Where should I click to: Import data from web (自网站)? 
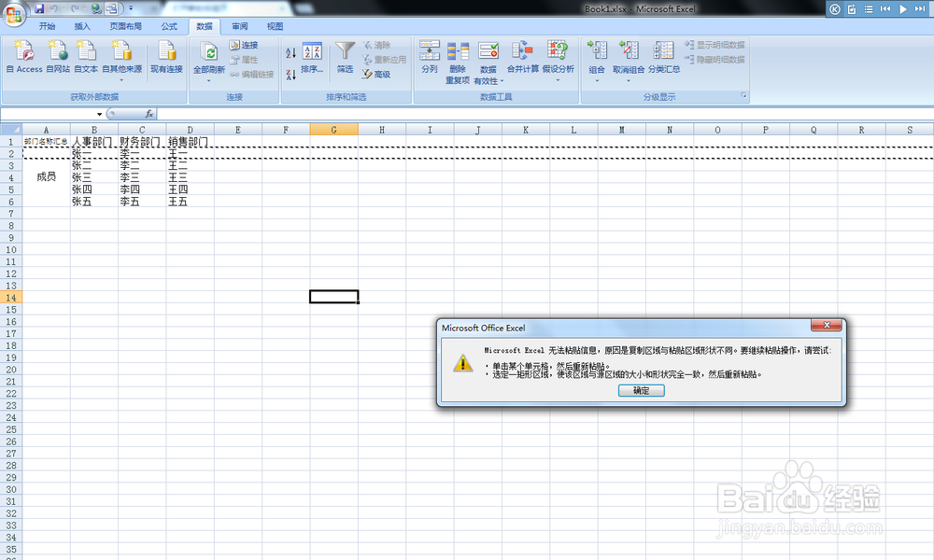[58, 57]
